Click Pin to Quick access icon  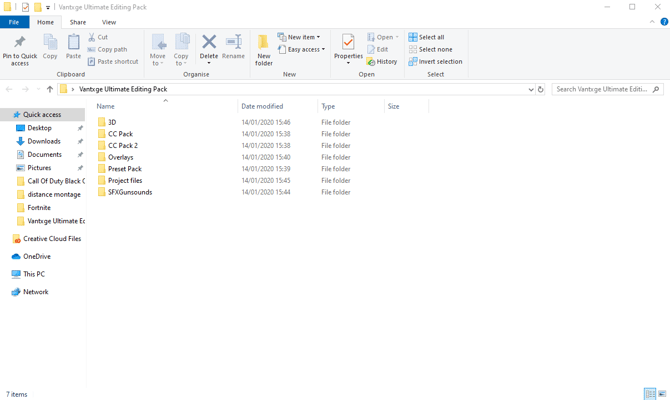pos(20,42)
